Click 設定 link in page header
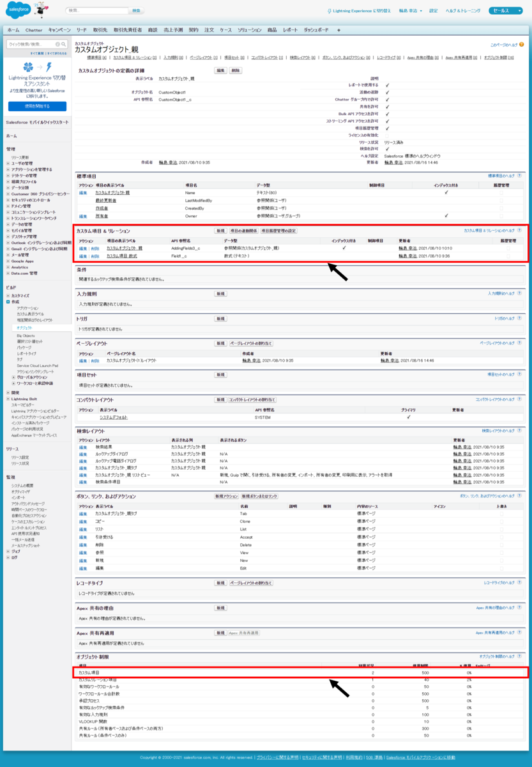 coord(434,11)
